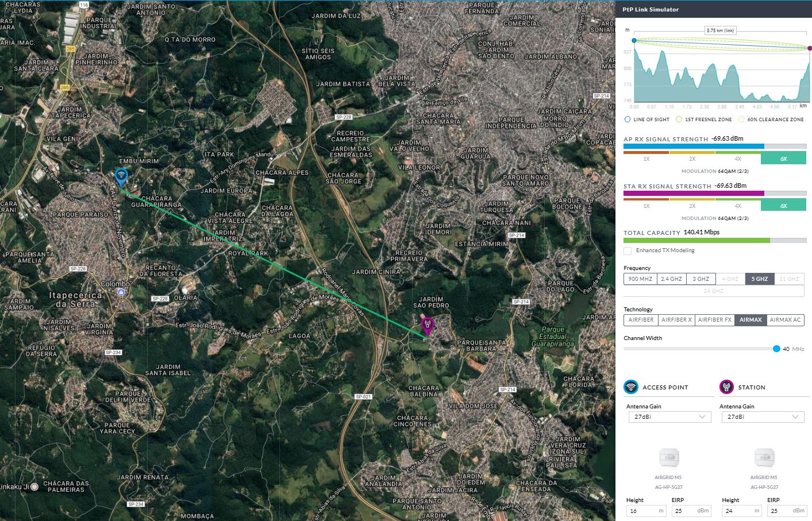The image size is (812, 521).
Task: Click the purple station endpoint on elevation profile
Action: [x=810, y=48]
